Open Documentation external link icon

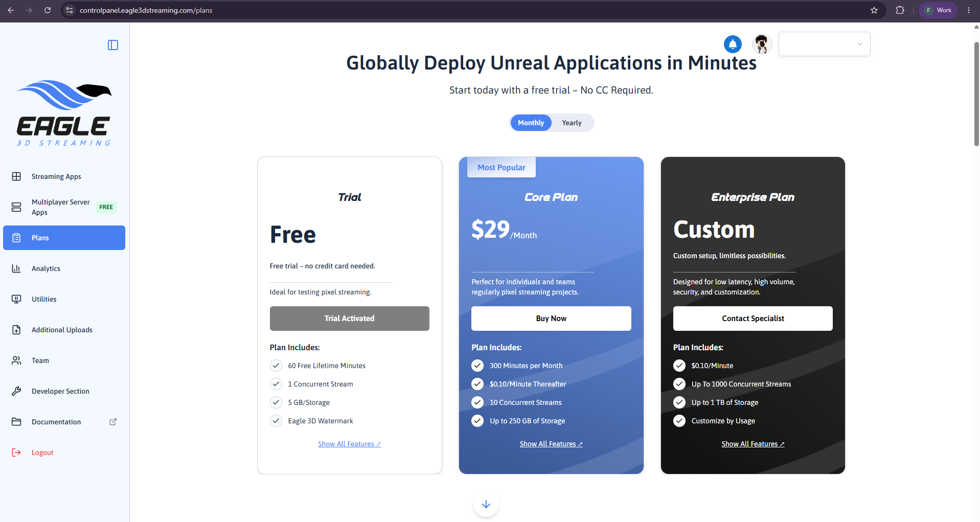113,422
